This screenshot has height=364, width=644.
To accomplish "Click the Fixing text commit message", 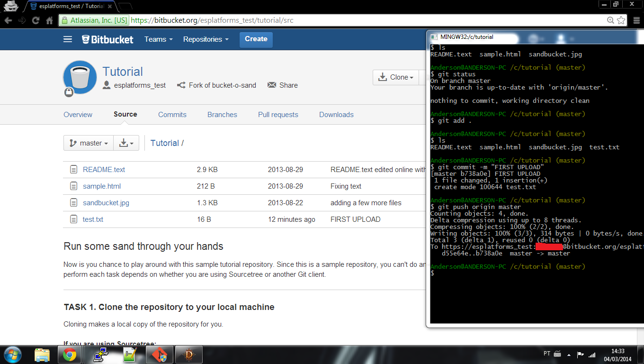I will point(346,186).
